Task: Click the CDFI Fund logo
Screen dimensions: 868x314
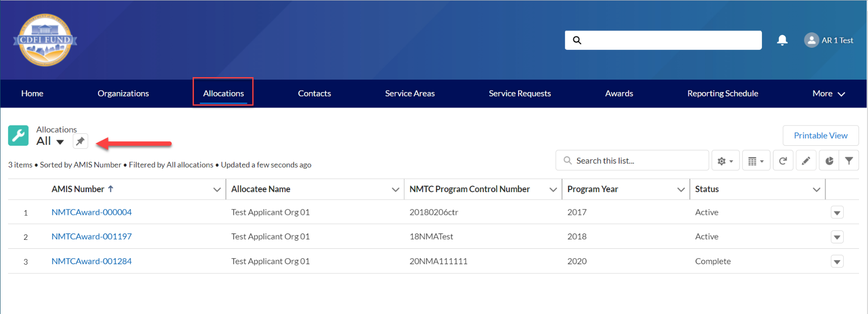Action: coord(45,40)
